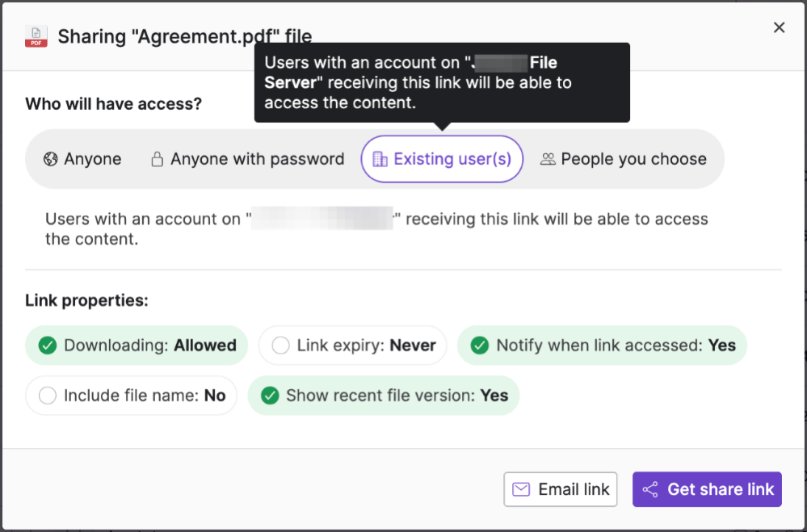Click the padlock icon for password sharing

[x=155, y=159]
